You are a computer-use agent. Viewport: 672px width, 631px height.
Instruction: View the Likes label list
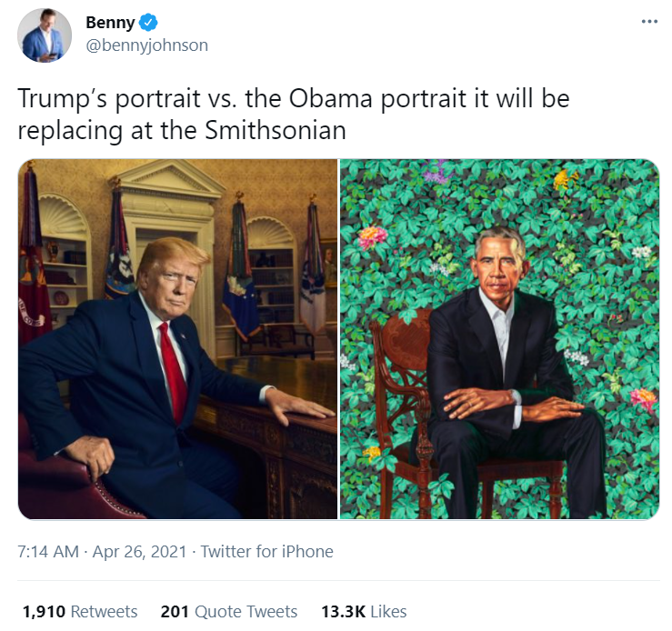388,612
